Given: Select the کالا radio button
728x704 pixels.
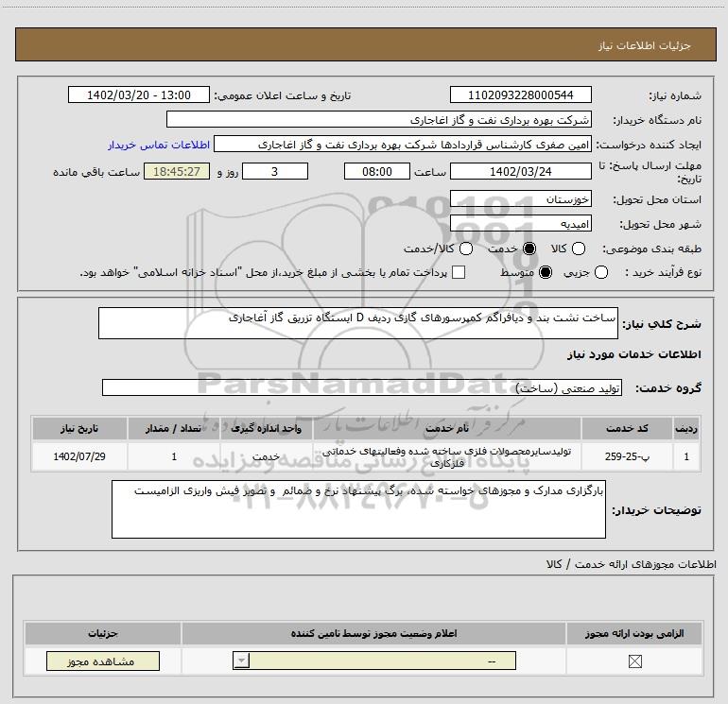Looking at the screenshot, I should pos(579,249).
